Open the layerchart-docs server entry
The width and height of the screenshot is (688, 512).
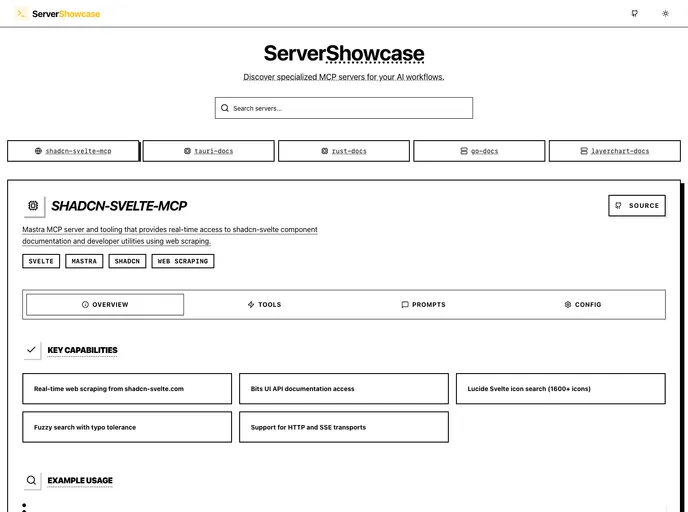click(x=614, y=151)
